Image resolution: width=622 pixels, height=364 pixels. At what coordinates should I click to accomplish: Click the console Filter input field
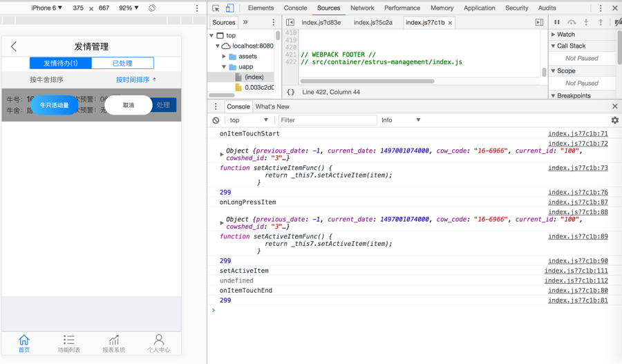[x=327, y=120]
